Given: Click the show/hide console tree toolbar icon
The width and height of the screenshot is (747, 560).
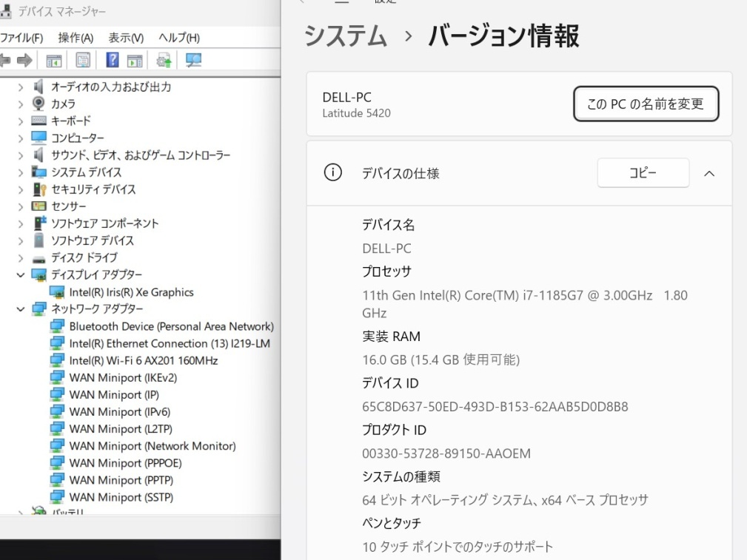Looking at the screenshot, I should 54,61.
